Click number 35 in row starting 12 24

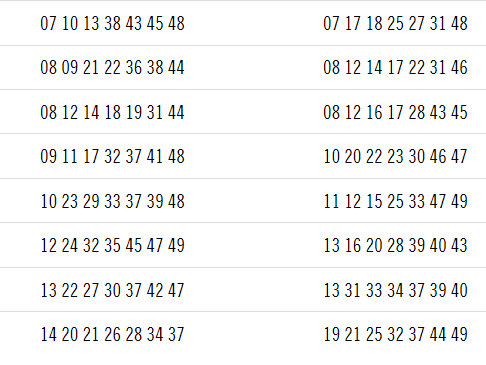click(x=112, y=245)
